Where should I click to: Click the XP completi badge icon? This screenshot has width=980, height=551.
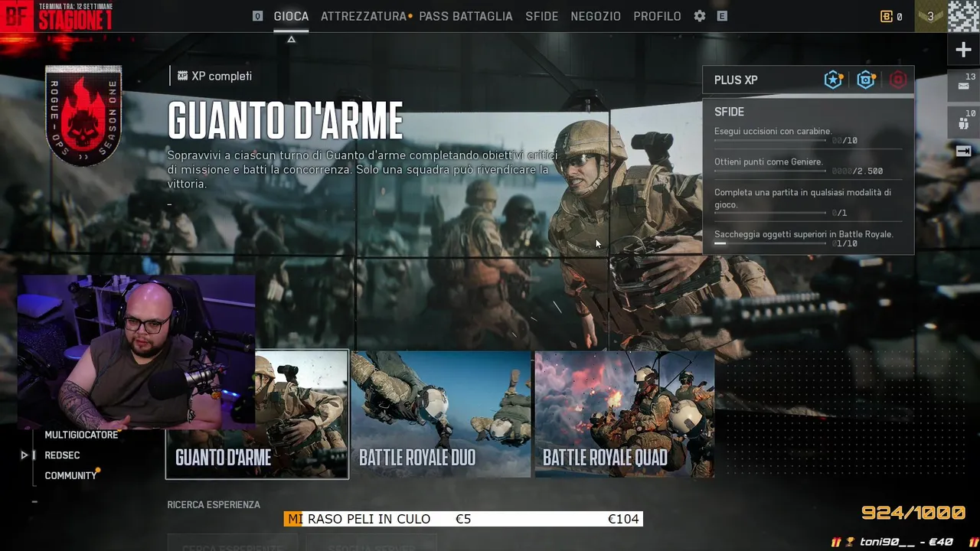pos(182,76)
